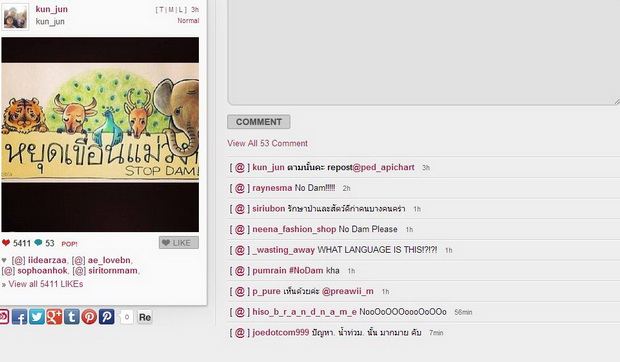The width and height of the screenshot is (620, 362).
Task: Reply @ icon on raynesma comment
Action: [240, 188]
